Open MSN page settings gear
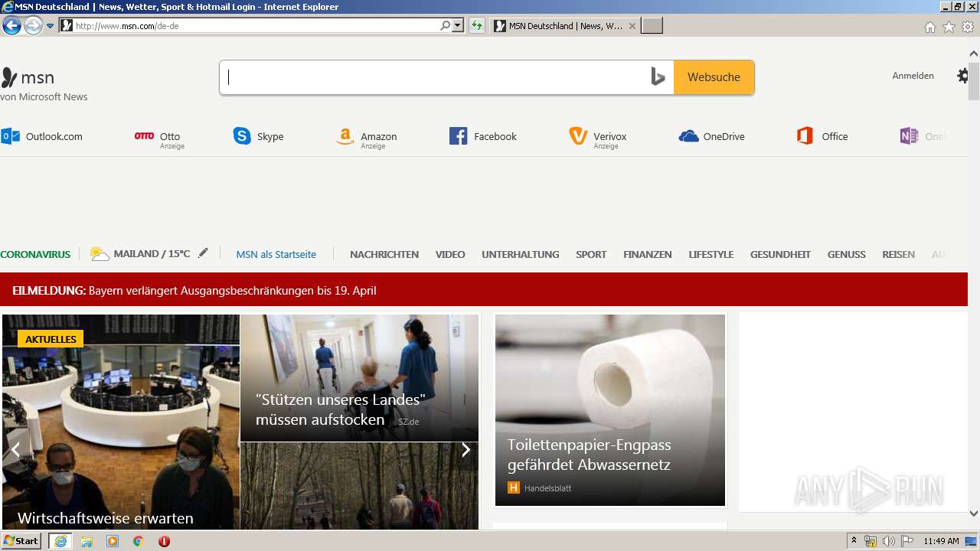The width and height of the screenshot is (980, 551). 962,76
